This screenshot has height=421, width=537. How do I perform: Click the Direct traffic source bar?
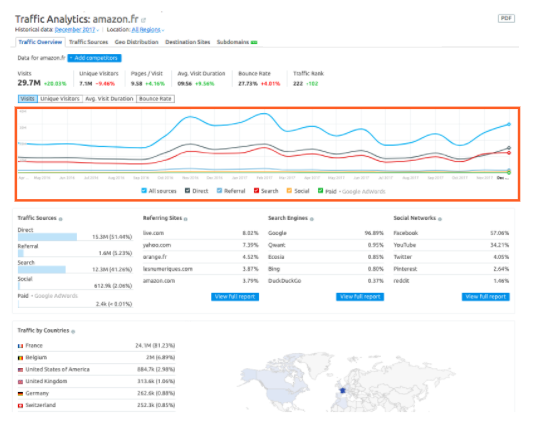point(47,237)
